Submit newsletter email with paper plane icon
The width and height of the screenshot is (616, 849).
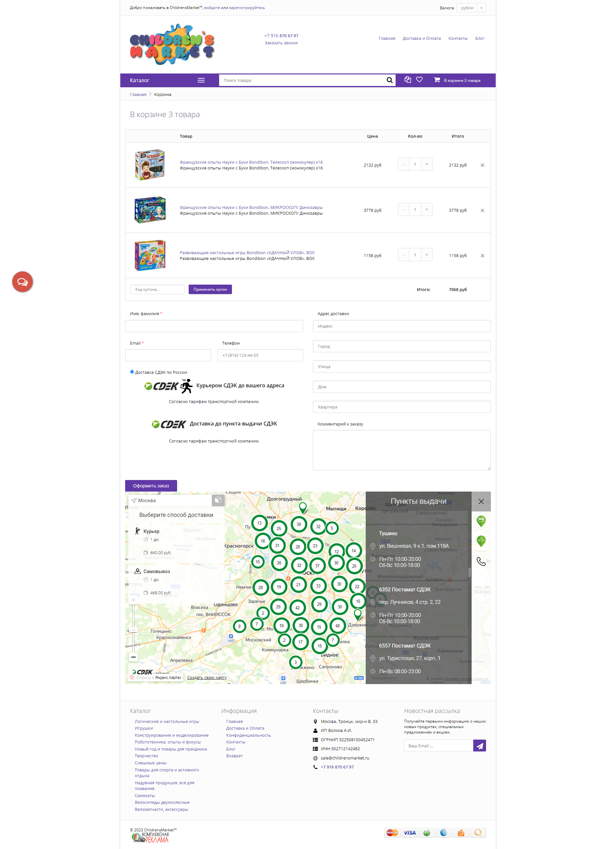[479, 746]
